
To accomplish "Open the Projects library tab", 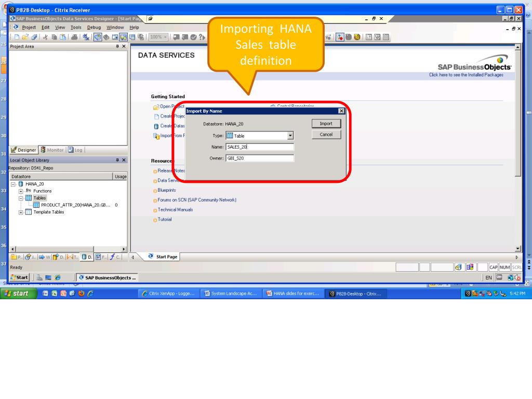I will coord(17,257).
